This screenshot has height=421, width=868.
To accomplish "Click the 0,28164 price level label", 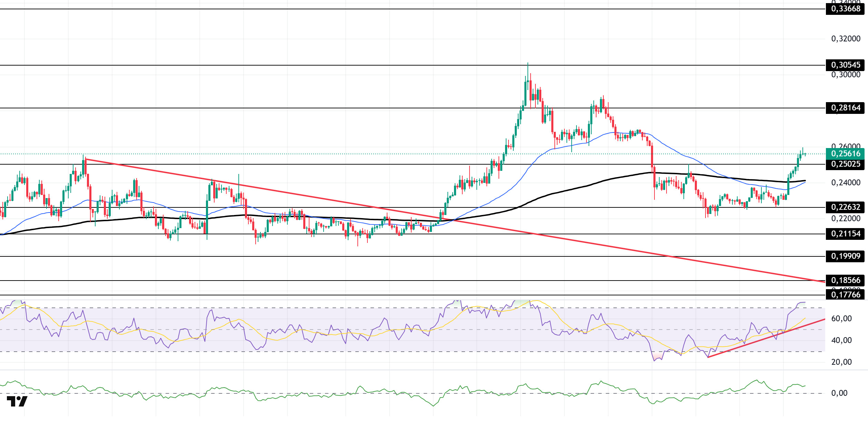I will point(845,108).
